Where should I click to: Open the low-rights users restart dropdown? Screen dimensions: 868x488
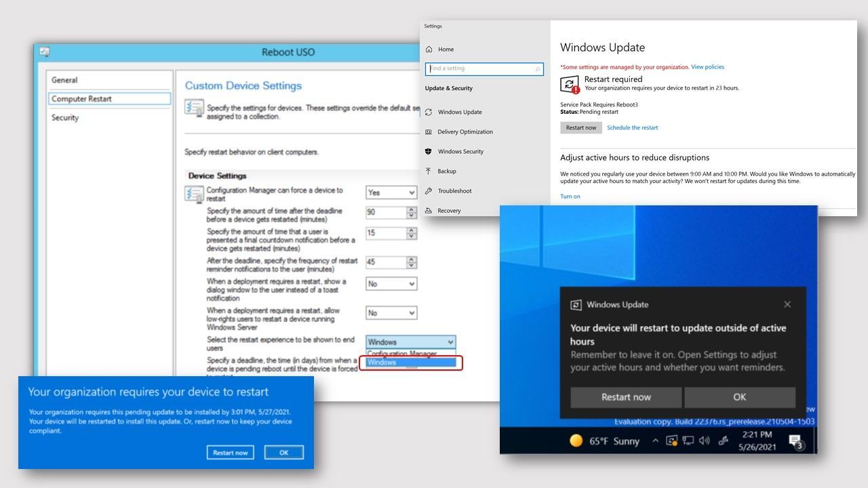(391, 313)
